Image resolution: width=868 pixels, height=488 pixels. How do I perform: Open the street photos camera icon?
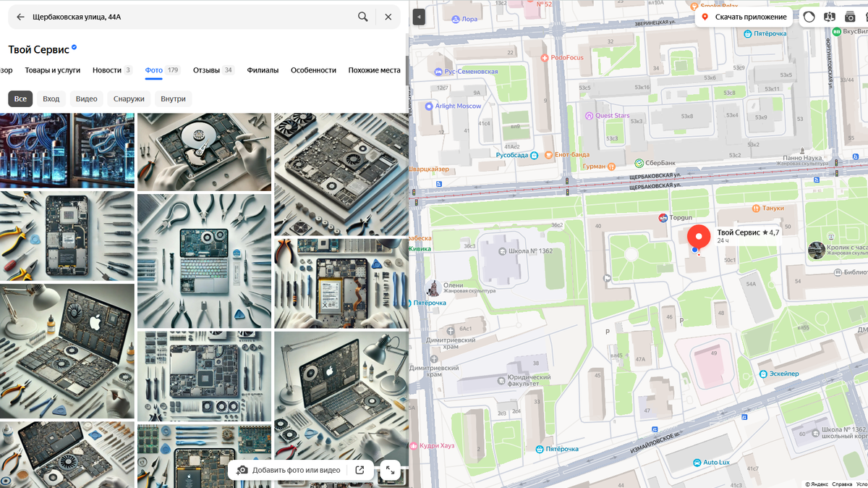(850, 17)
